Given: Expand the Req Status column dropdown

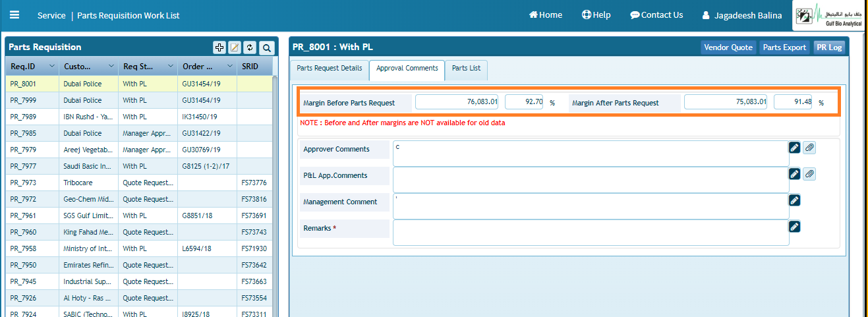Looking at the screenshot, I should [169, 67].
